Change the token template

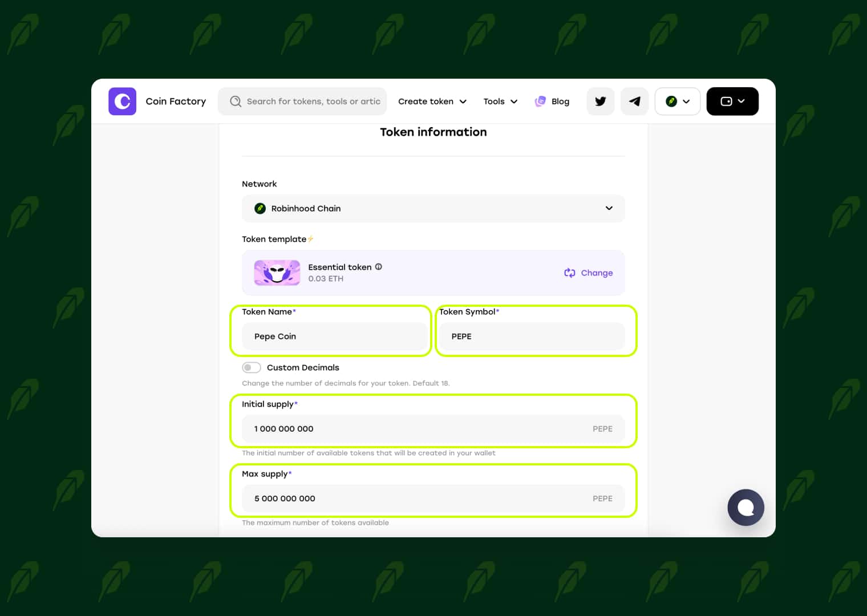[x=589, y=273]
